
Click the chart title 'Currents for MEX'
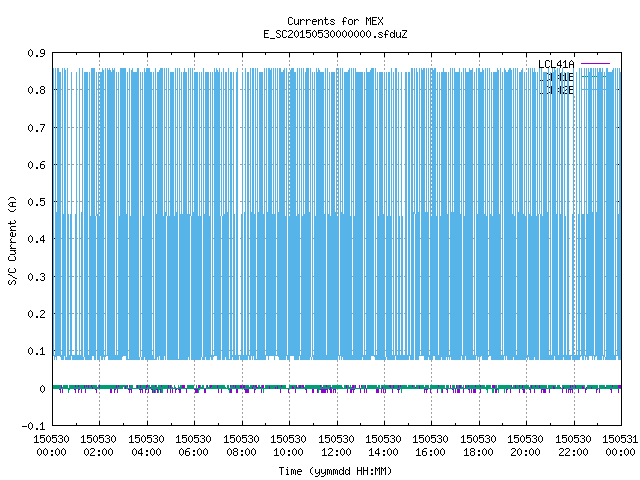click(x=335, y=21)
